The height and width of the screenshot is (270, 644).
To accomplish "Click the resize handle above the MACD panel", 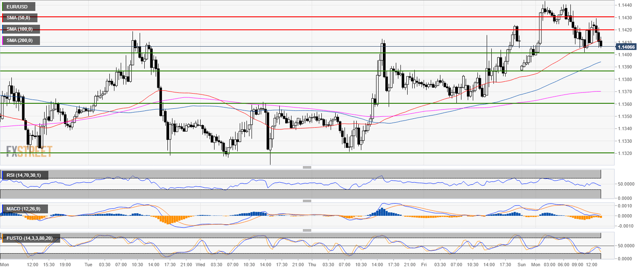I will pos(307,201).
